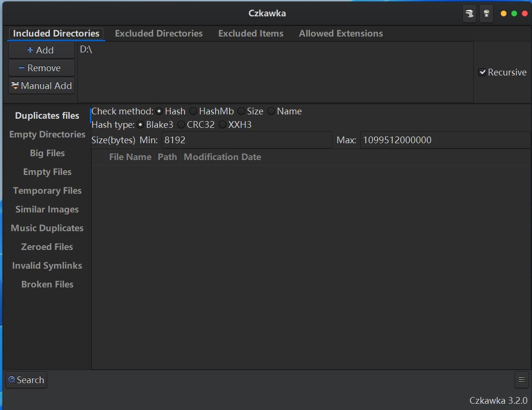Click the yellow minimize window dot
This screenshot has width=532, height=410.
[x=504, y=13]
